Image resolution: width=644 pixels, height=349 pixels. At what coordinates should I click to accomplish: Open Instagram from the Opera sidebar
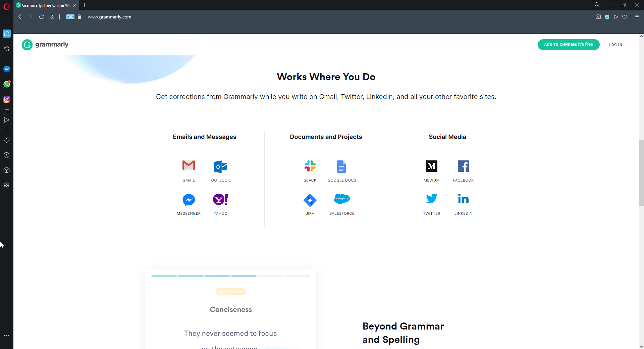(6, 99)
